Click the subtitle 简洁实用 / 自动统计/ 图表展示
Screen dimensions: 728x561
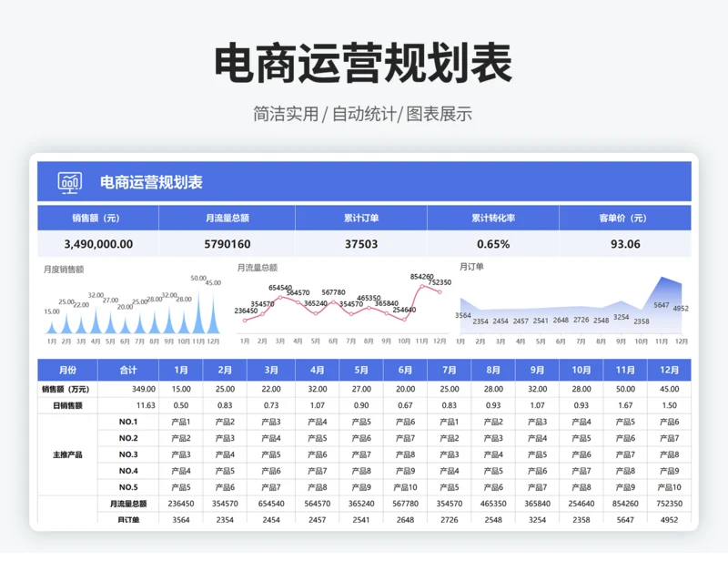coord(362,114)
